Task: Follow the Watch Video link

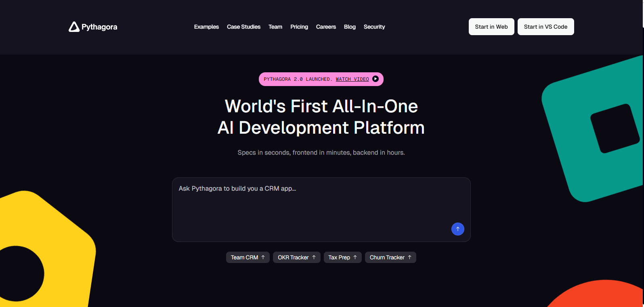Action: pos(352,79)
